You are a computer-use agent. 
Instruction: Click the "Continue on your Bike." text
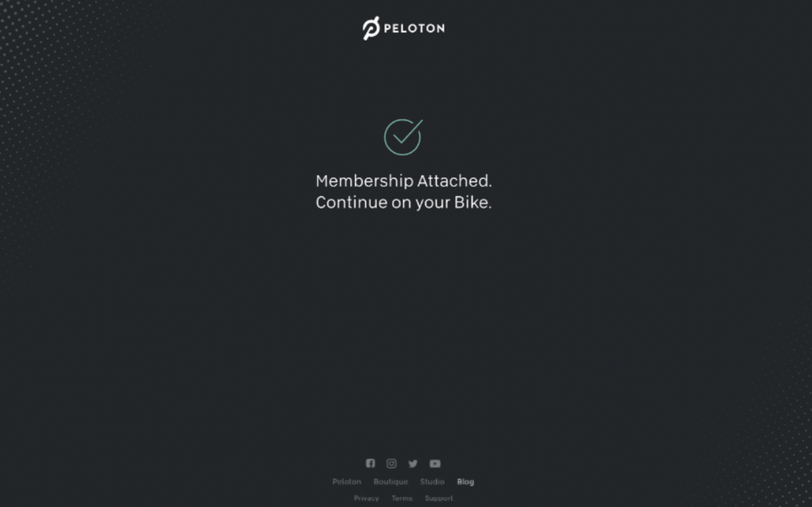(403, 203)
